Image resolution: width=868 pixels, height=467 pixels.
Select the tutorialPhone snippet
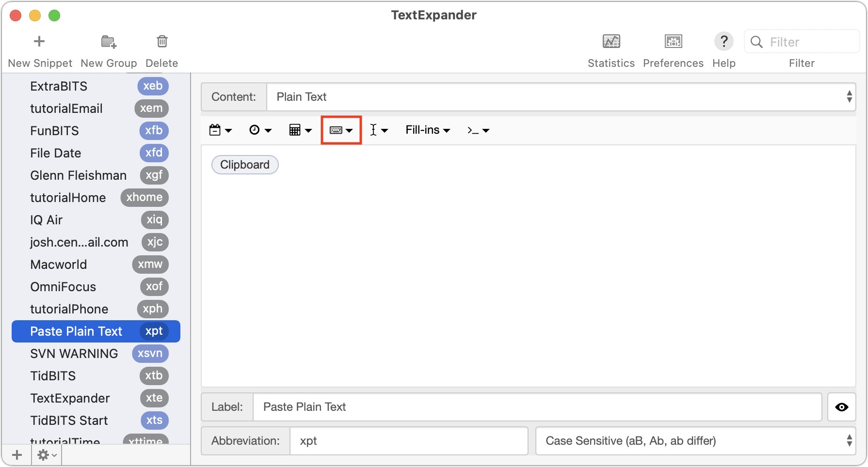click(x=96, y=309)
